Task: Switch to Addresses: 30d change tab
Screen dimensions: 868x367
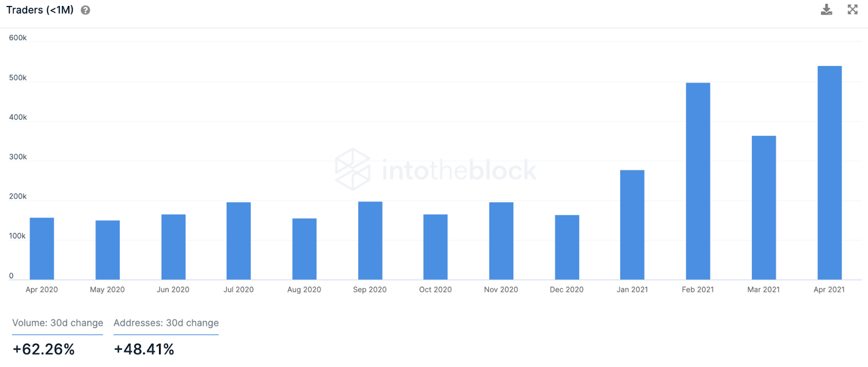Action: coord(166,323)
